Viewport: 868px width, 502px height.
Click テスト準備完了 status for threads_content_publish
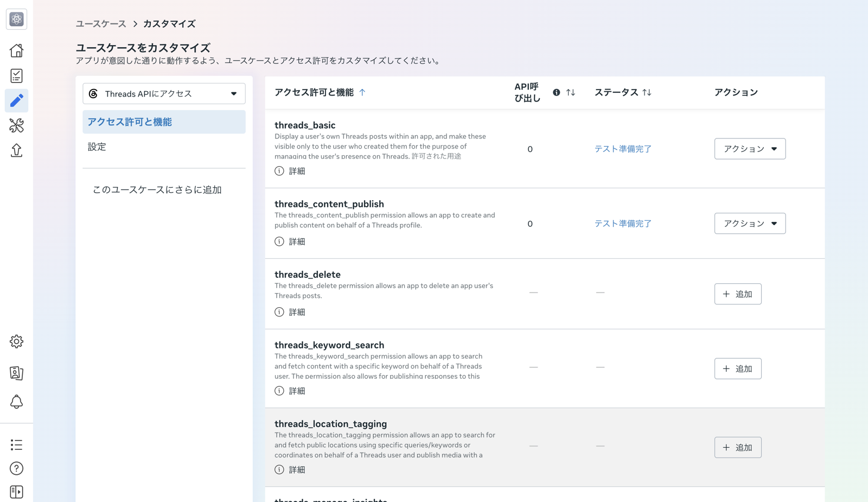point(623,224)
